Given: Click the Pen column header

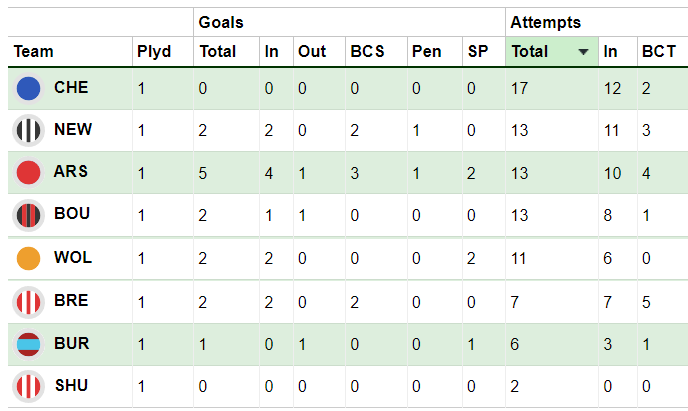Looking at the screenshot, I should tap(426, 51).
